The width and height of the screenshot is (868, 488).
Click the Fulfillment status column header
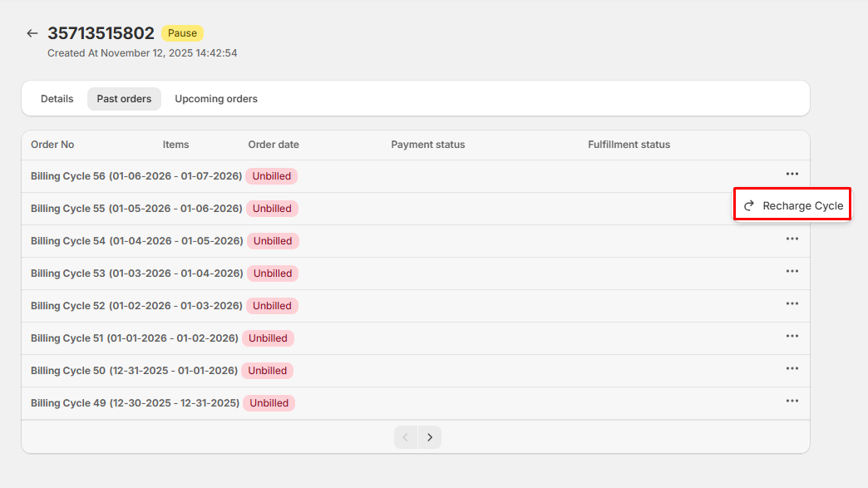click(x=629, y=145)
